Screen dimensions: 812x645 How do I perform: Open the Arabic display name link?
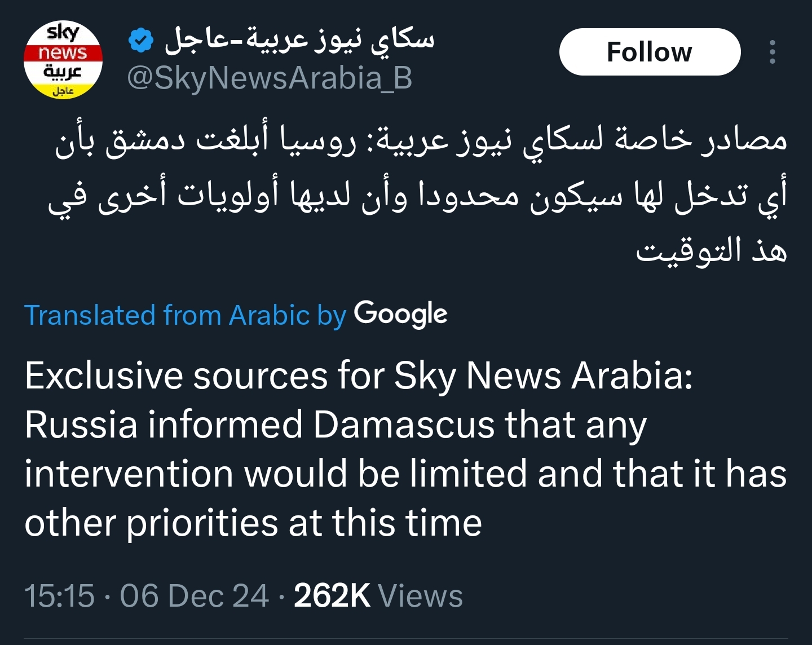(299, 40)
